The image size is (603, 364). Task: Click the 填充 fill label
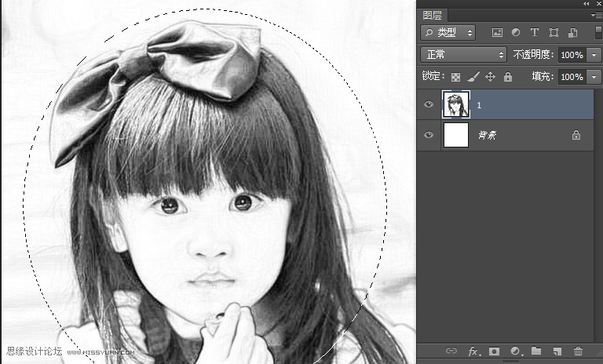click(x=543, y=77)
